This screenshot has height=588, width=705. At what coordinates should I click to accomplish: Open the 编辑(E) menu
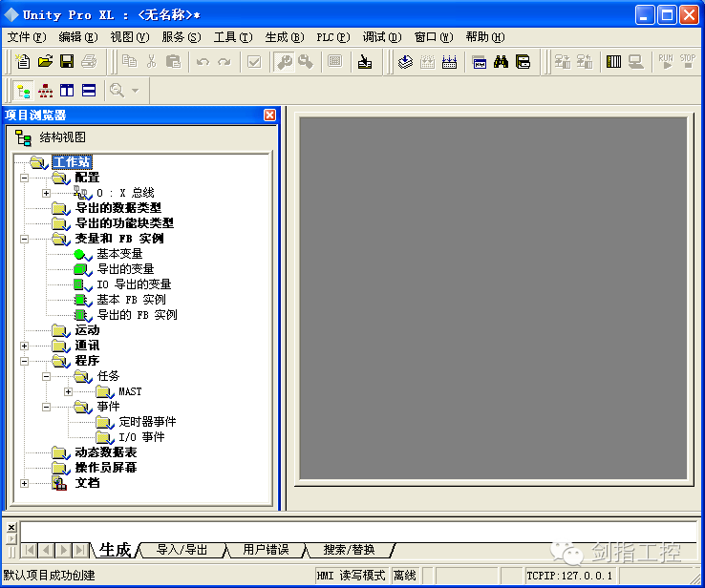(78, 37)
